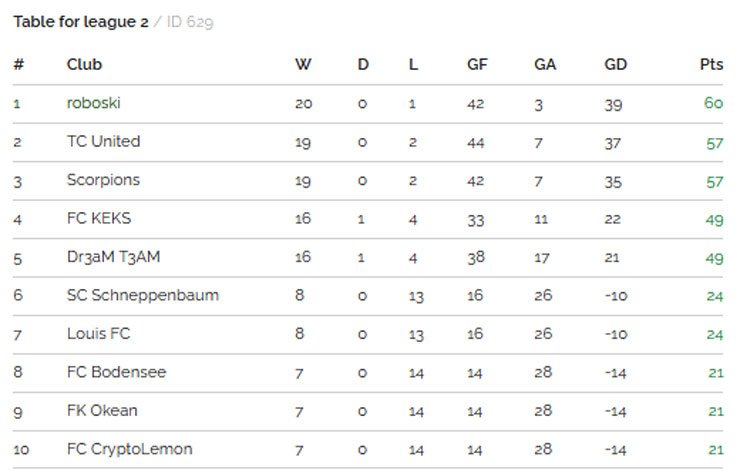
Task: Click roboski's 60 points value
Action: (713, 103)
